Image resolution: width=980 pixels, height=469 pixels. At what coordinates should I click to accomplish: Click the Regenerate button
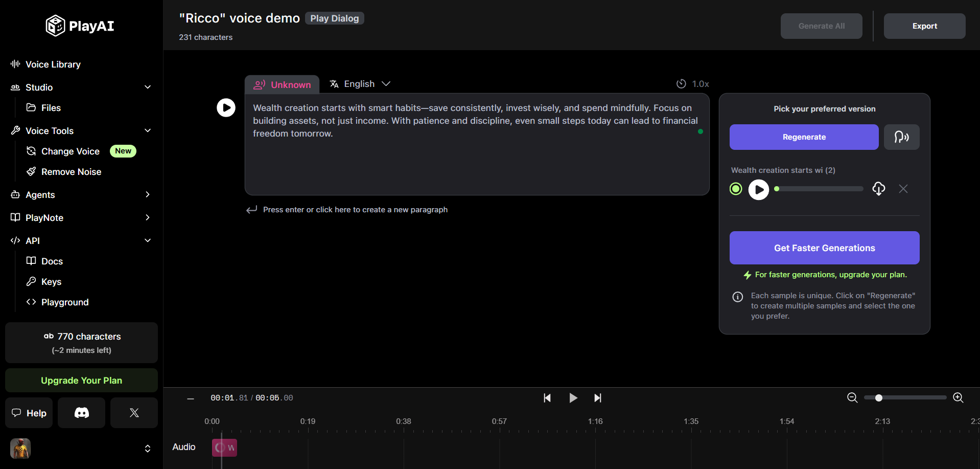click(804, 137)
